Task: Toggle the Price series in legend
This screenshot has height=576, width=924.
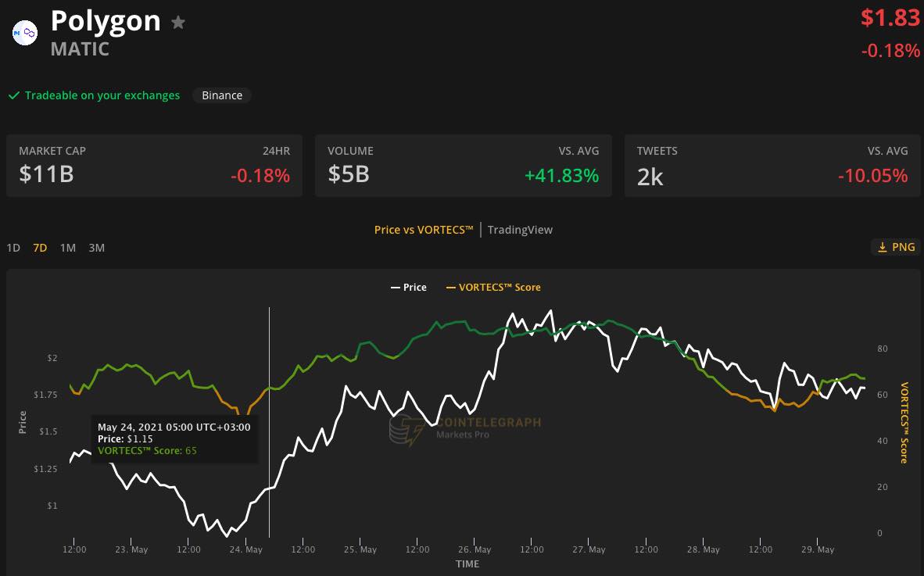Action: coord(408,288)
